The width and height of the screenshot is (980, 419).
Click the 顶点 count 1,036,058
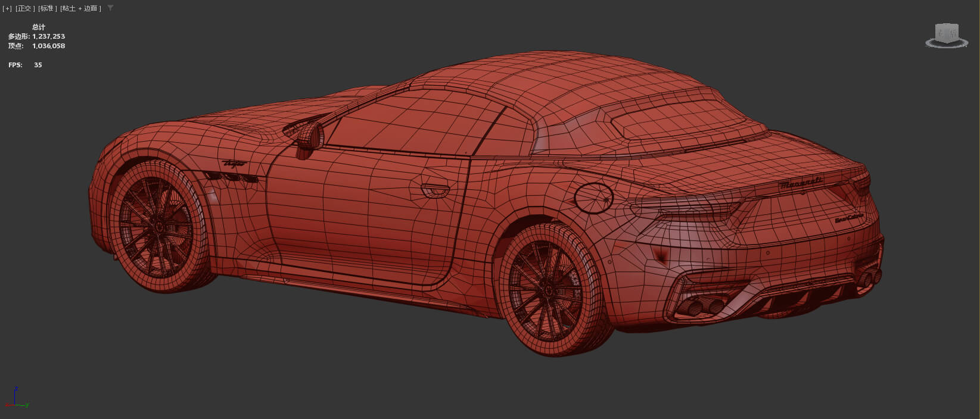49,46
